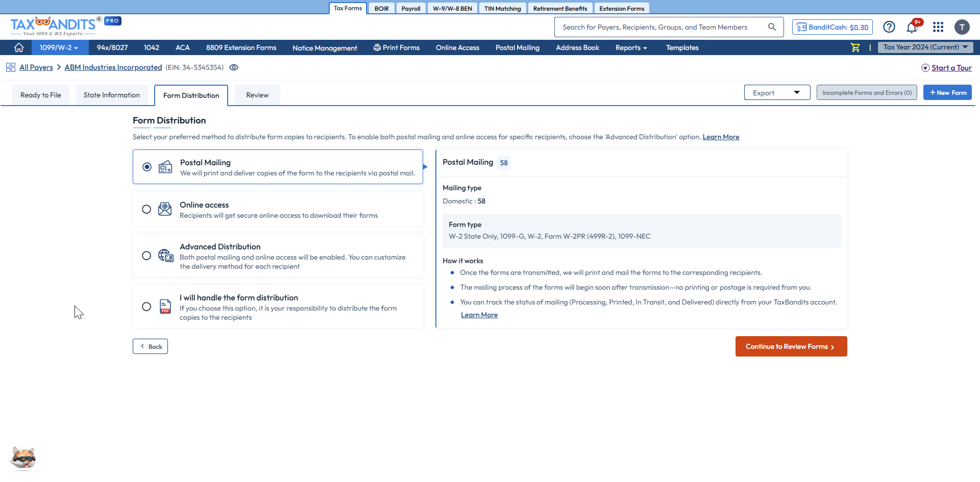980x482 pixels.
Task: Open the shopping cart icon
Action: click(855, 47)
